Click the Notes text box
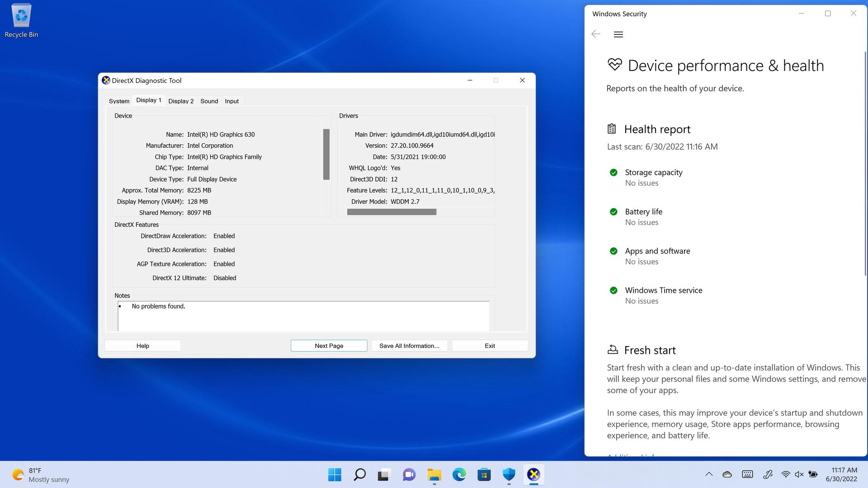The height and width of the screenshot is (488, 868). click(x=303, y=316)
